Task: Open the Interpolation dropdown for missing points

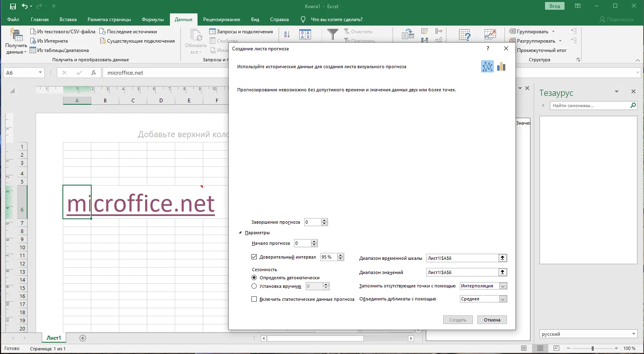Action: point(503,286)
